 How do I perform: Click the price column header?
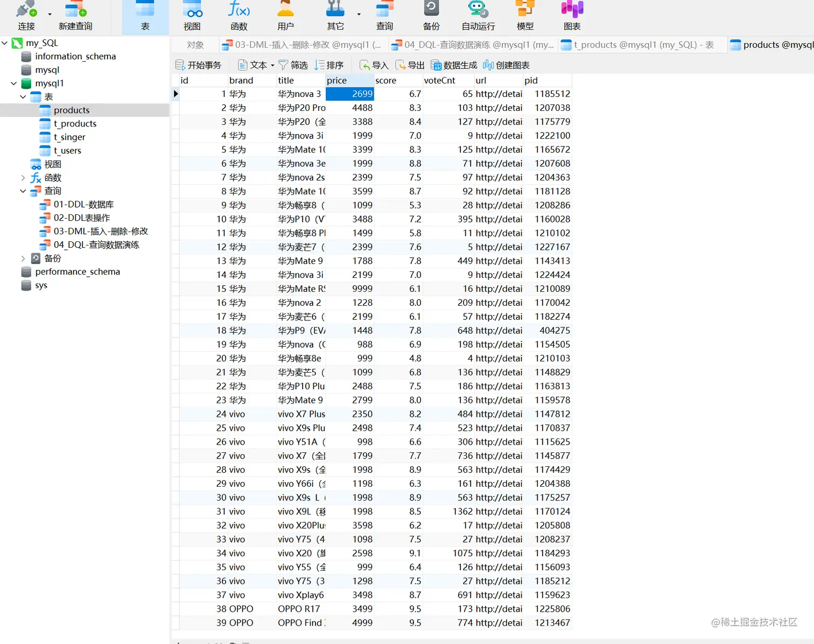coord(350,80)
